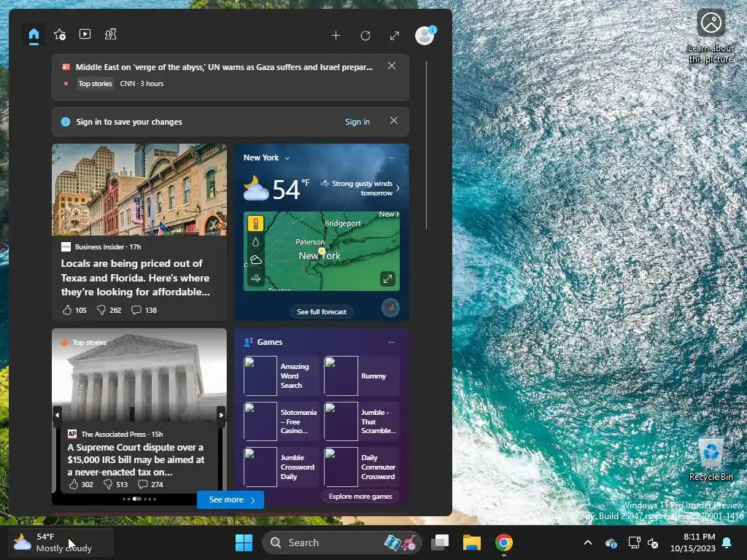Open network status tray icon

coord(634,542)
